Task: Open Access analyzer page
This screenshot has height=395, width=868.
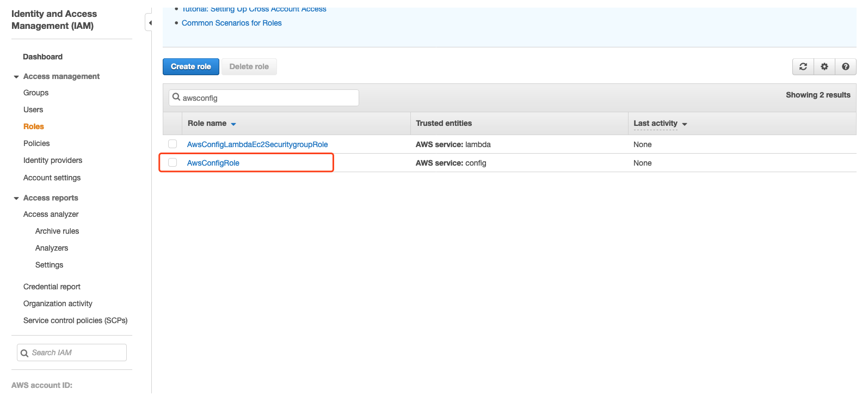Action: (51, 214)
